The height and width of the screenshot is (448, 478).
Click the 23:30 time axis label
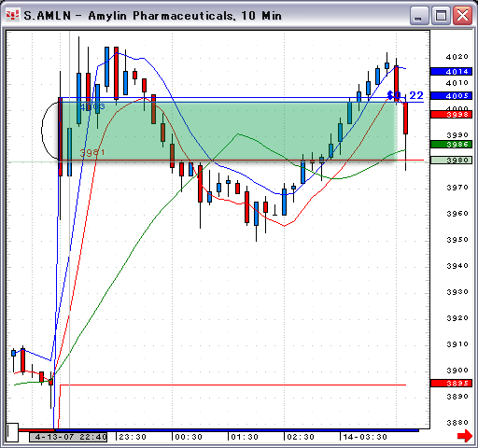[133, 437]
